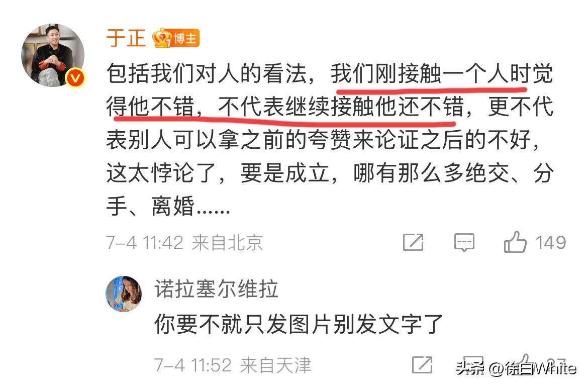Click the 头条 @徐白White watermark
This screenshot has height=387, width=588.
516,368
